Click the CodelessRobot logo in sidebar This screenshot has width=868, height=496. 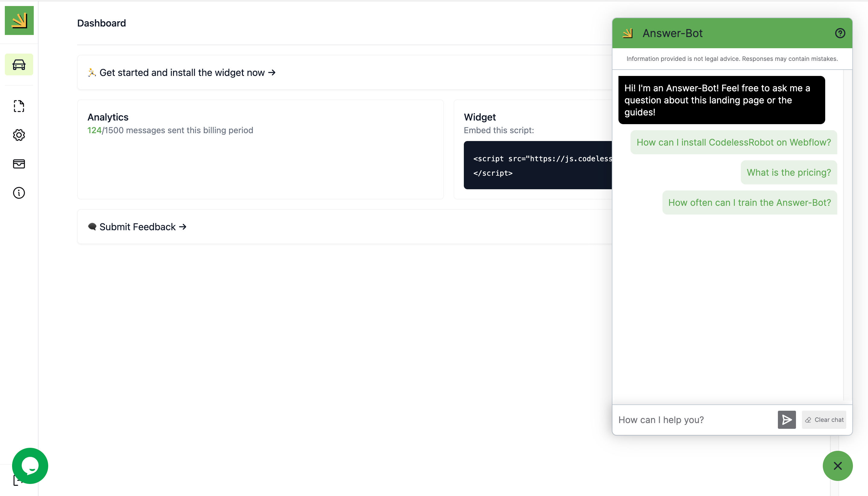coord(19,20)
